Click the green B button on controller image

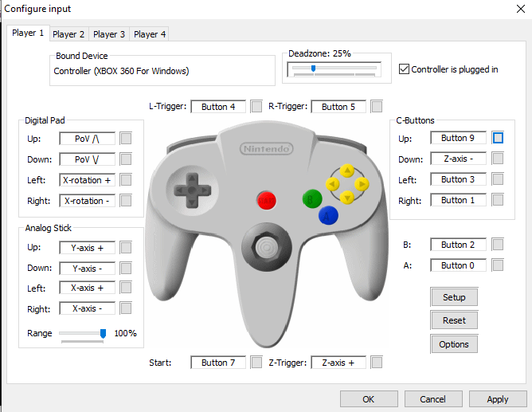point(312,199)
